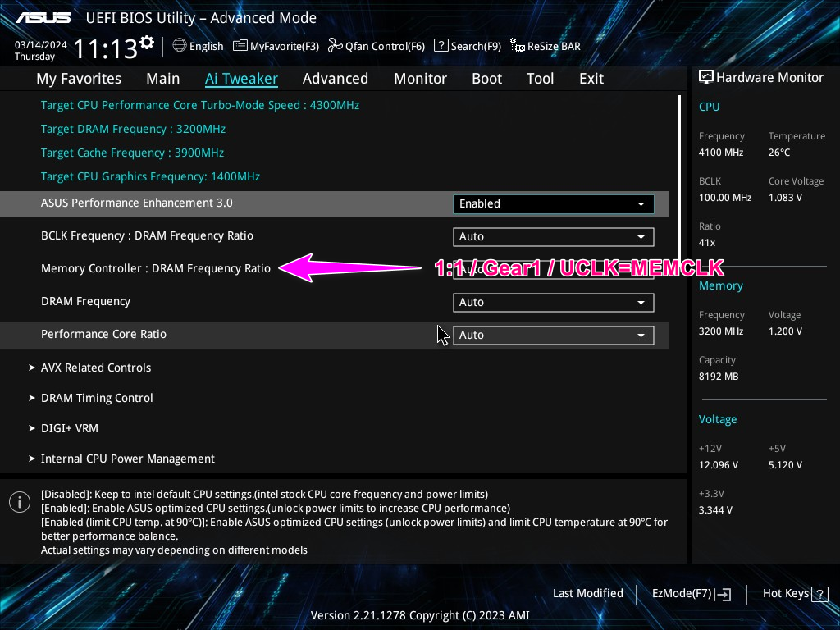Switch to the Advanced tab
The width and height of the screenshot is (840, 630).
coord(335,79)
